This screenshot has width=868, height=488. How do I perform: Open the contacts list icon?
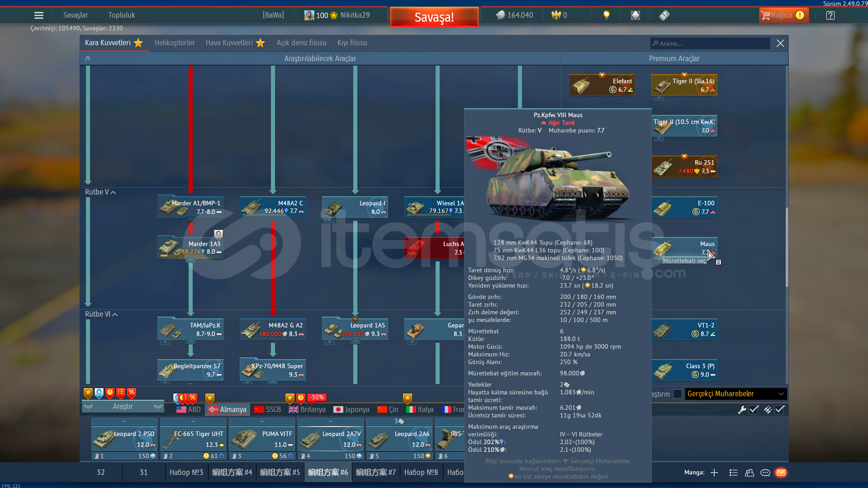point(734,473)
